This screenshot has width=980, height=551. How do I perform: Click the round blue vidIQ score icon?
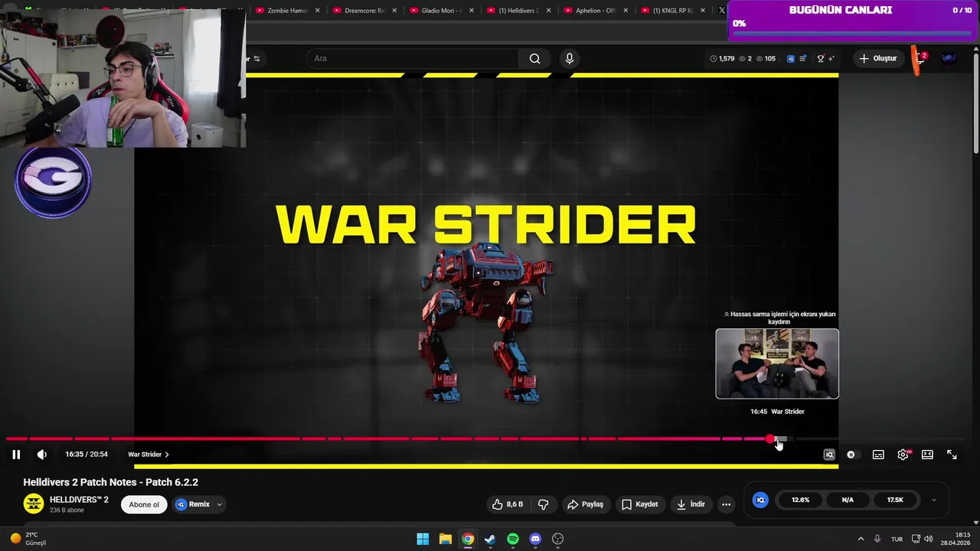(760, 500)
